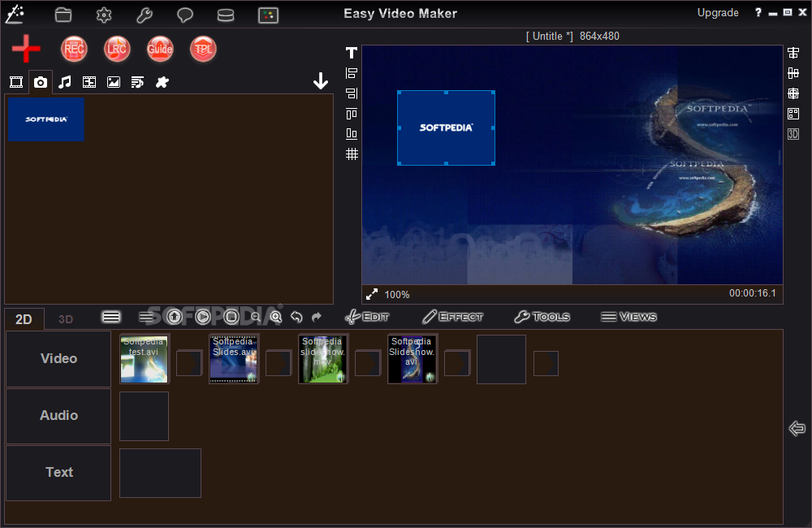Click the Text track label

[58, 473]
